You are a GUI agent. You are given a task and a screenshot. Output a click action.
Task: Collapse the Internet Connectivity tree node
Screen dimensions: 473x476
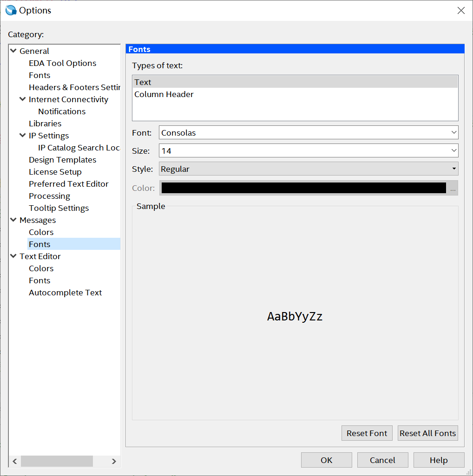pos(23,99)
